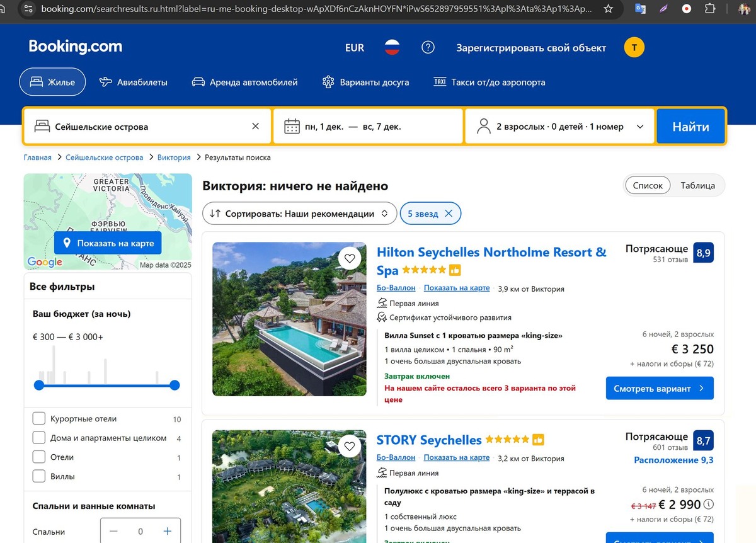Screen dimensions: 756x543
Task: Go to 'Главная' breadcrumb
Action: (x=38, y=157)
